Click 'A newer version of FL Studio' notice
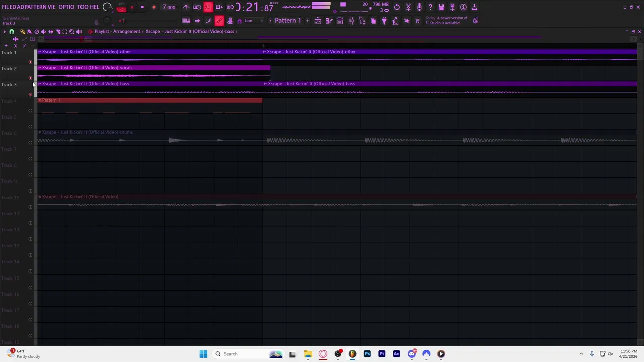644x362 pixels. 447,20
